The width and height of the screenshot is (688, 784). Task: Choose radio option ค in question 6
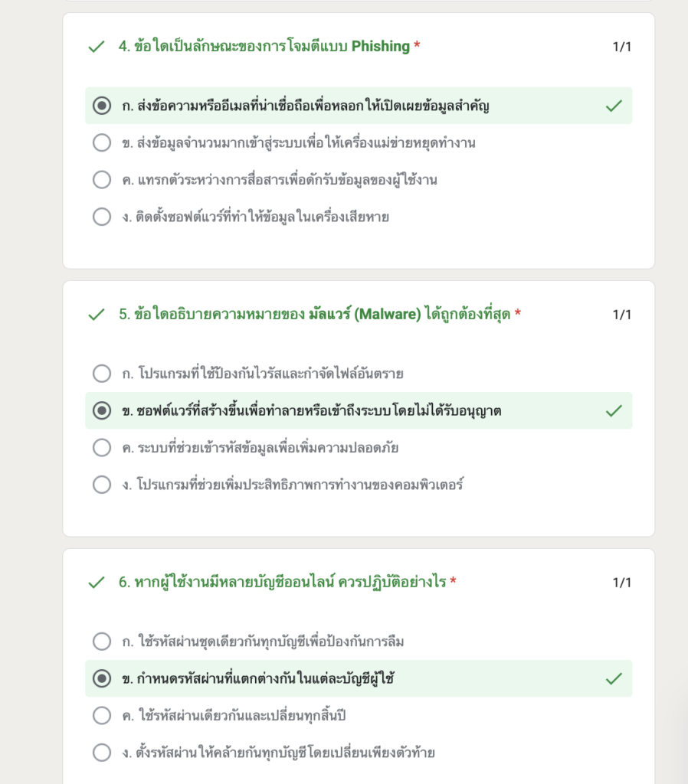pos(102,716)
